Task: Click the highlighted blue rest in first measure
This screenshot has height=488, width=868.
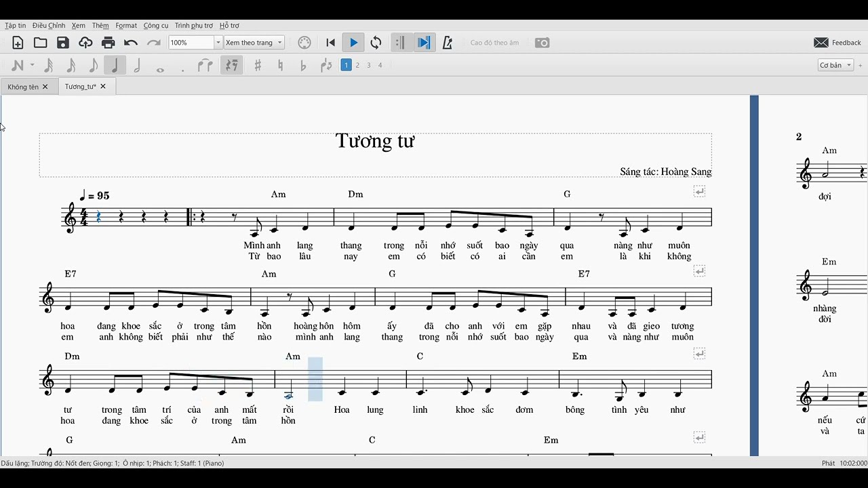Action: (x=99, y=217)
